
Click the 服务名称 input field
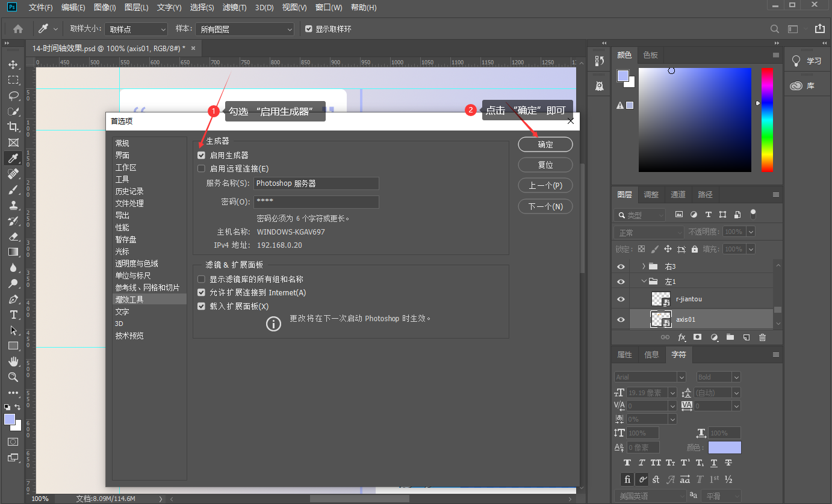point(316,183)
